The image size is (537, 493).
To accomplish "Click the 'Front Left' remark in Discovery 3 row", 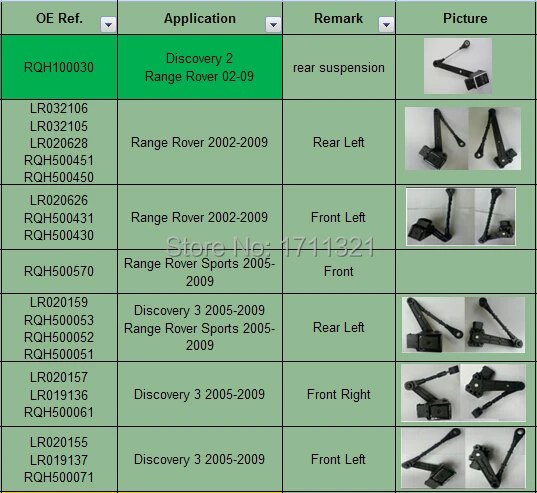I will [339, 459].
